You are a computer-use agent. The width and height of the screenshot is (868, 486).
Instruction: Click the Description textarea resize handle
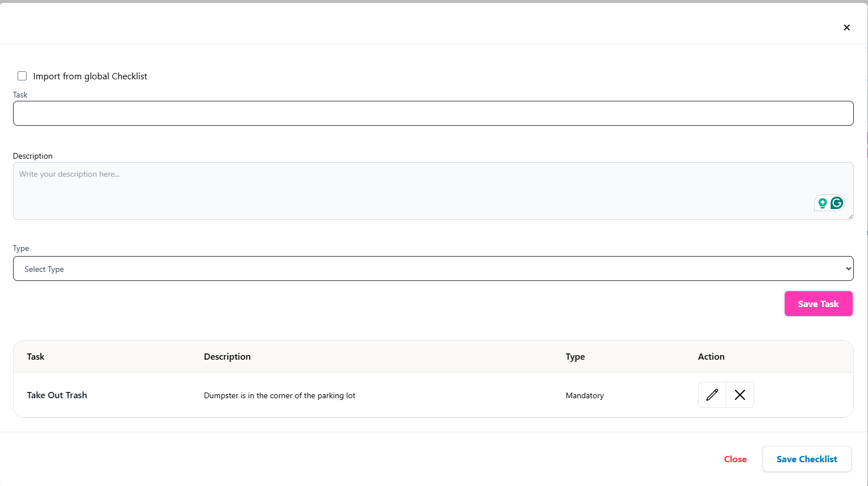point(850,216)
